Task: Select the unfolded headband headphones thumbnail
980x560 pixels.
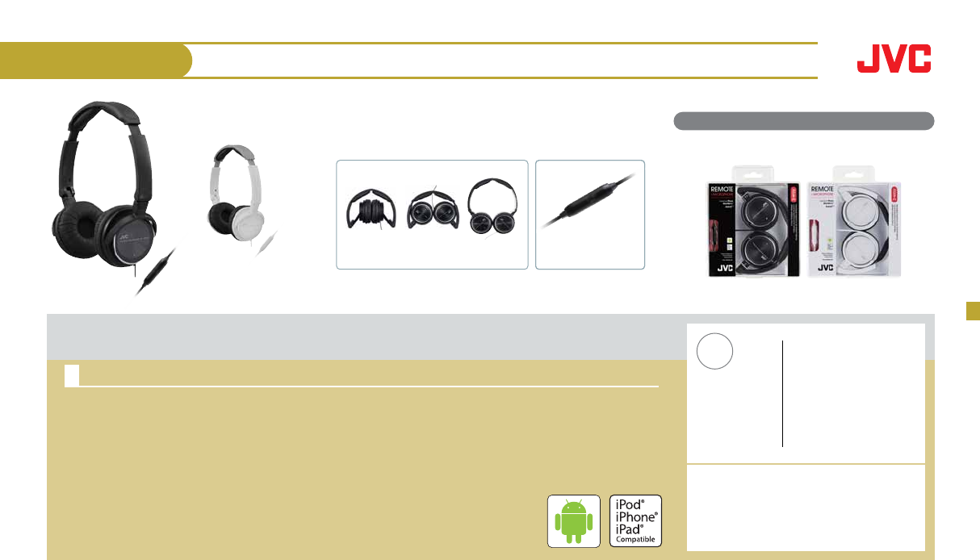Action: point(496,210)
